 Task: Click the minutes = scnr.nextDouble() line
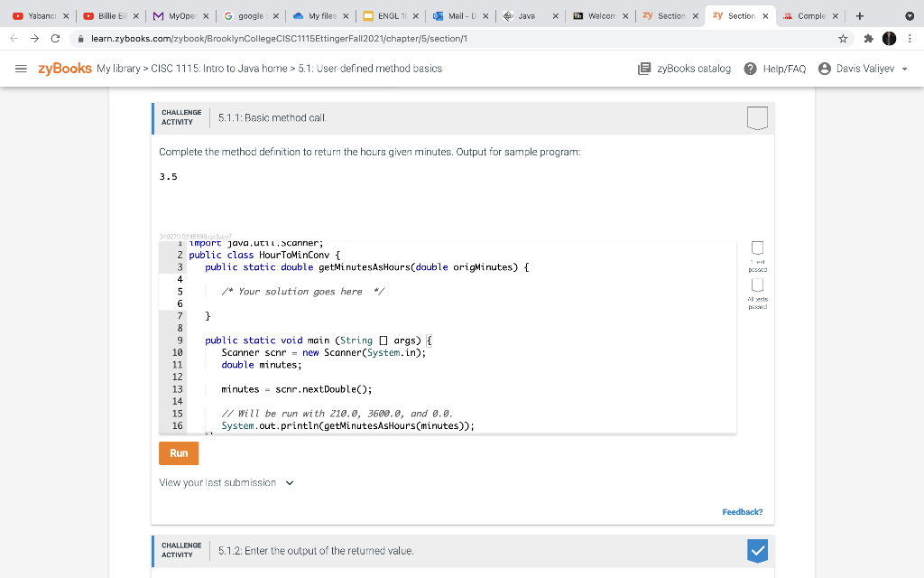click(296, 389)
